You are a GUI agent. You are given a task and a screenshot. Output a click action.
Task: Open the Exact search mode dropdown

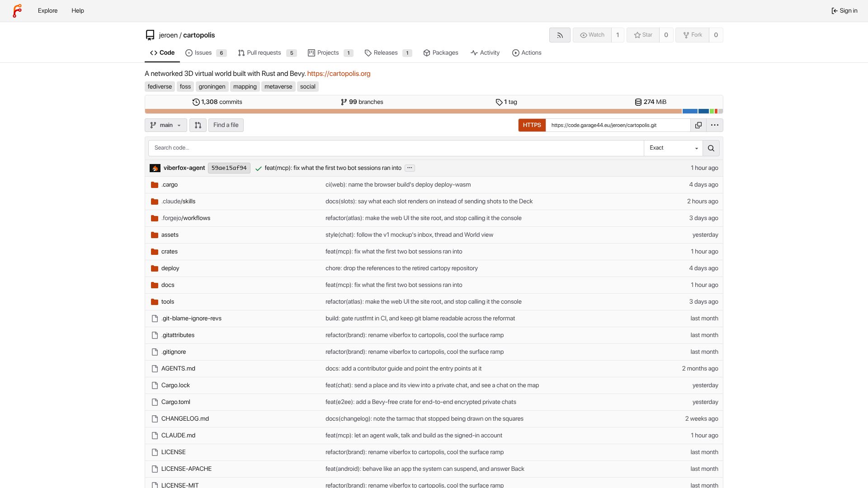[673, 148]
